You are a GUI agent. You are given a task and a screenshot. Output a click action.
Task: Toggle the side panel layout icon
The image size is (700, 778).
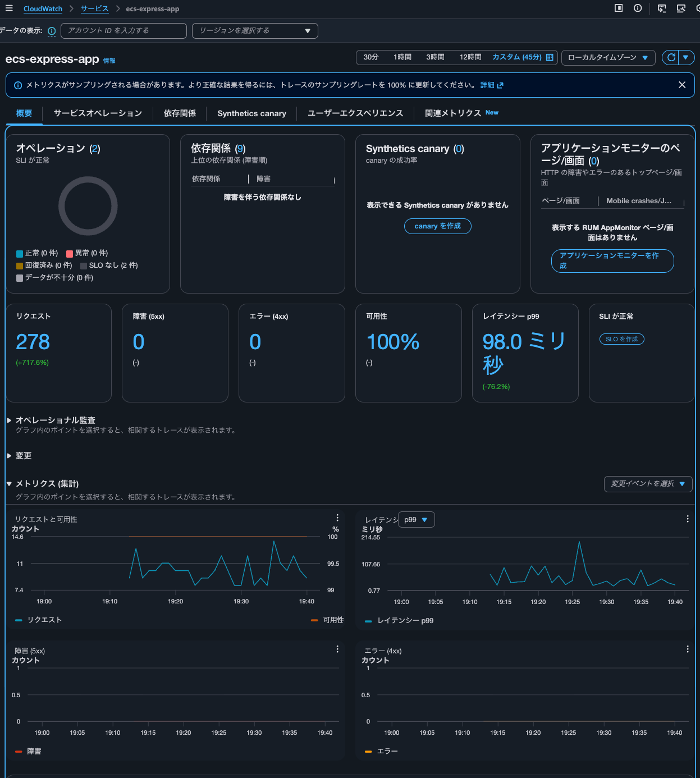tap(619, 8)
